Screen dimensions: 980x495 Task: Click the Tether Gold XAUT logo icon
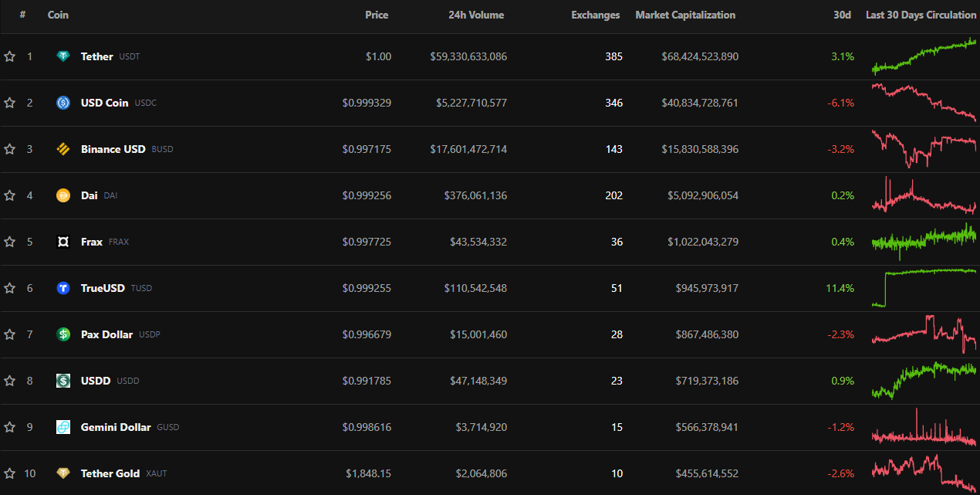[x=63, y=473]
